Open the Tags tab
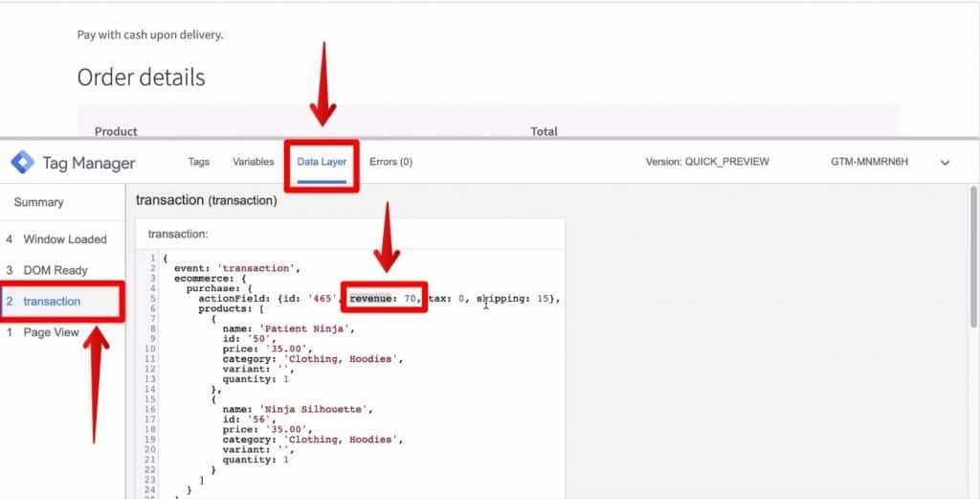The width and height of the screenshot is (980, 499). click(199, 161)
